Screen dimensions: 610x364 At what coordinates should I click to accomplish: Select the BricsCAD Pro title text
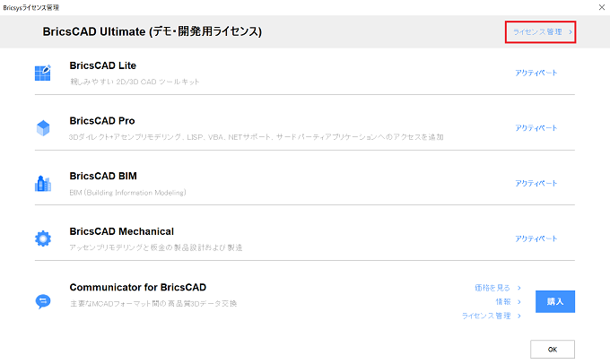click(102, 121)
